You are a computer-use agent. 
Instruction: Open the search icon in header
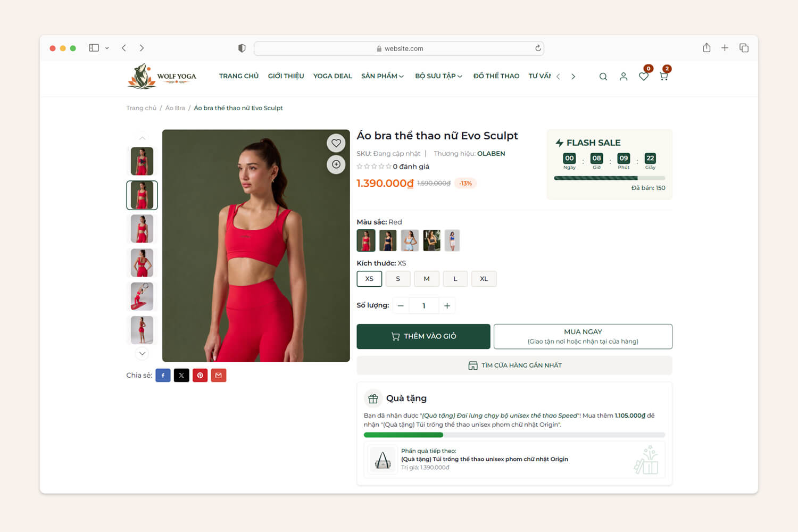tap(603, 77)
